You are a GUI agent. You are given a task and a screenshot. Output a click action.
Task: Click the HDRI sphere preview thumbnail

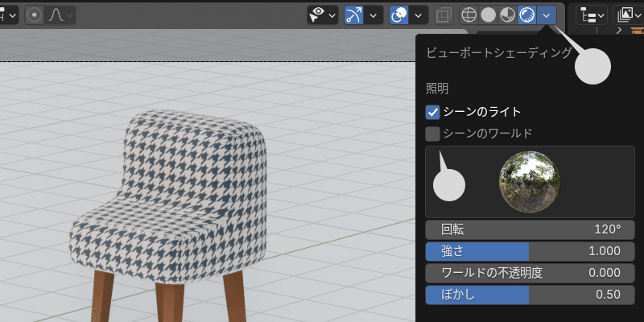(x=530, y=182)
